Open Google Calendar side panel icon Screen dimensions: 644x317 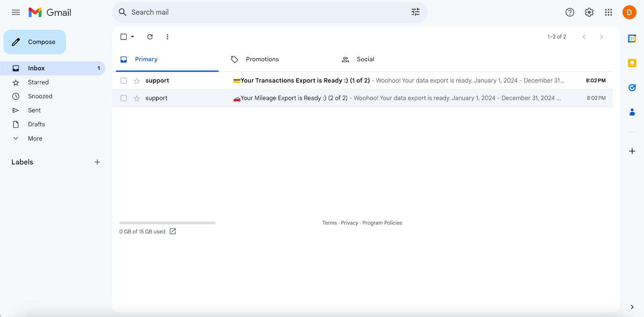tap(632, 39)
